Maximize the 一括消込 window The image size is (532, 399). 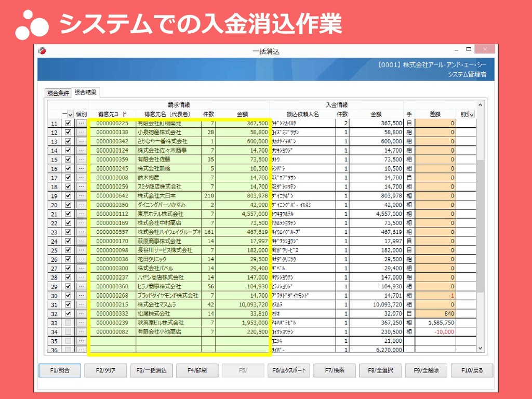pos(469,49)
